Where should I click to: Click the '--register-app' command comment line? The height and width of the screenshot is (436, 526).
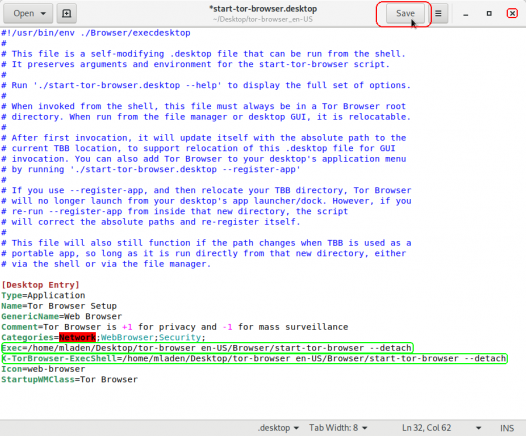[x=151, y=169]
